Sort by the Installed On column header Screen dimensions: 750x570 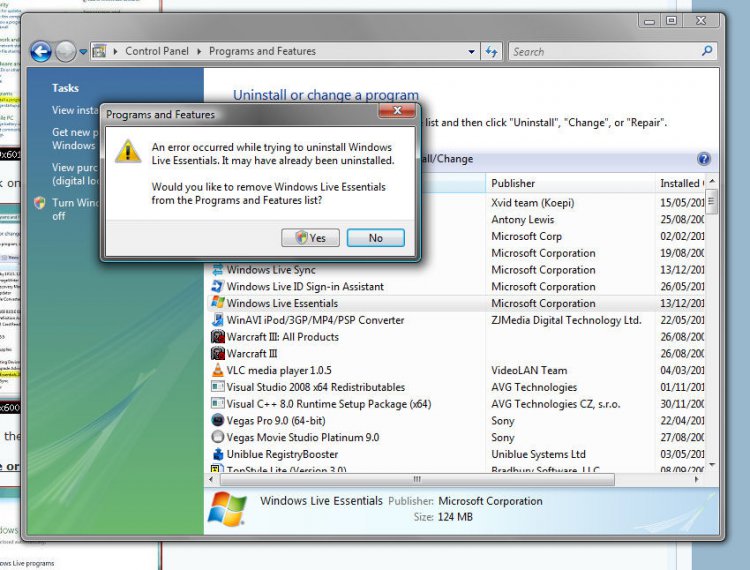[681, 183]
